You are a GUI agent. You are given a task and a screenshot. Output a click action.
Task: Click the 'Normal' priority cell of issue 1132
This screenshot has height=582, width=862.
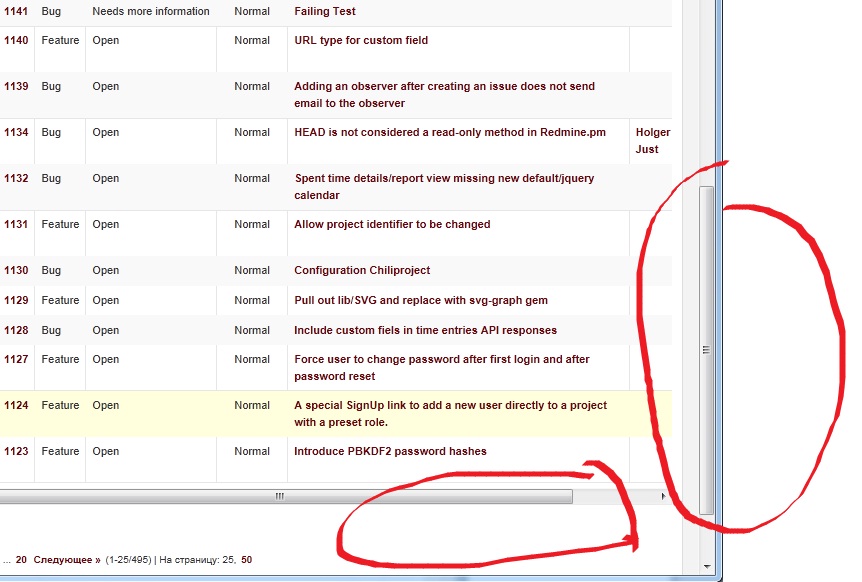[252, 178]
